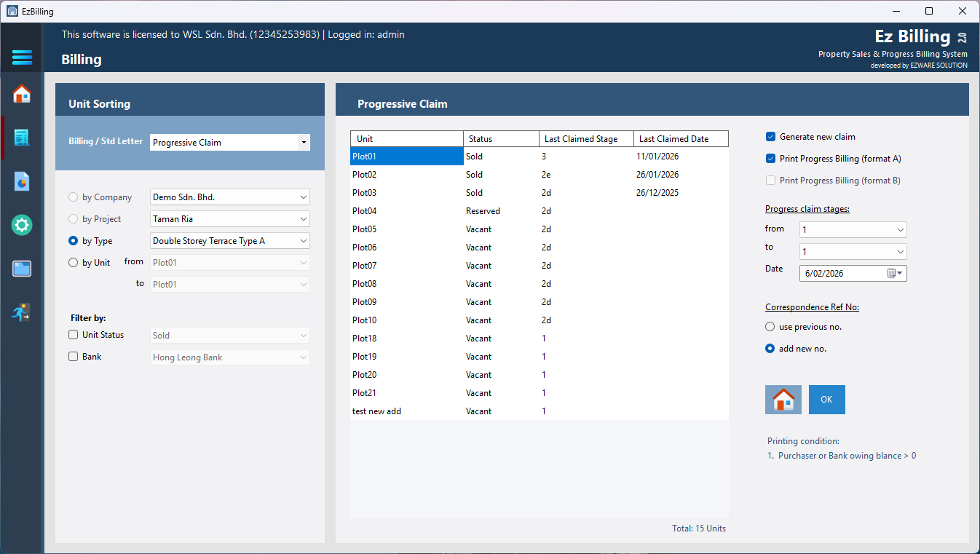Click the OK button
Image resolution: width=980 pixels, height=554 pixels.
point(827,400)
